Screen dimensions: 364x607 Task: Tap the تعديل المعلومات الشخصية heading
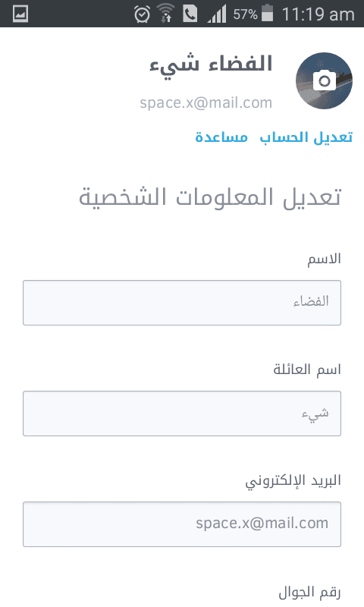(210, 197)
